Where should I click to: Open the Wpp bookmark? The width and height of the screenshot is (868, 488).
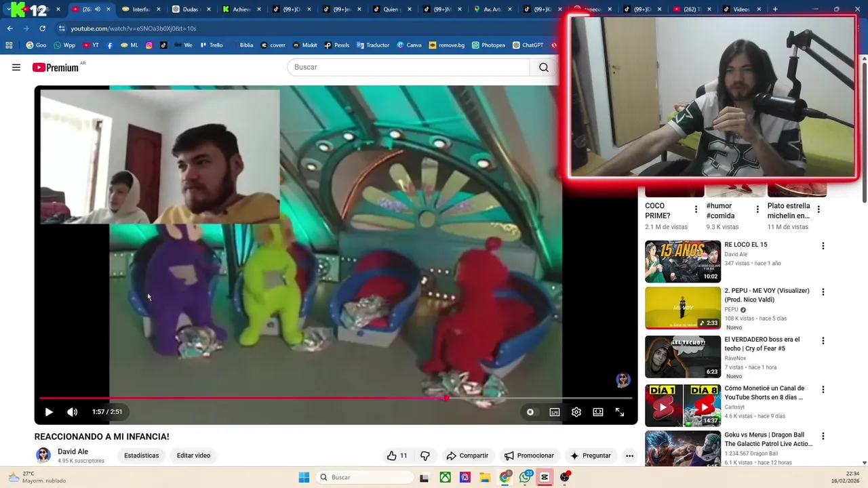tap(64, 45)
